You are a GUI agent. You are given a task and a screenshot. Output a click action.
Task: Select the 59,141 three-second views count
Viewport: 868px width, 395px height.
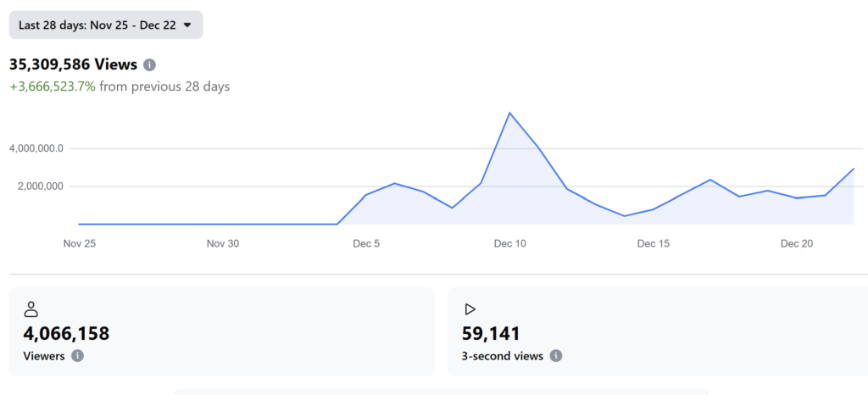(x=491, y=333)
